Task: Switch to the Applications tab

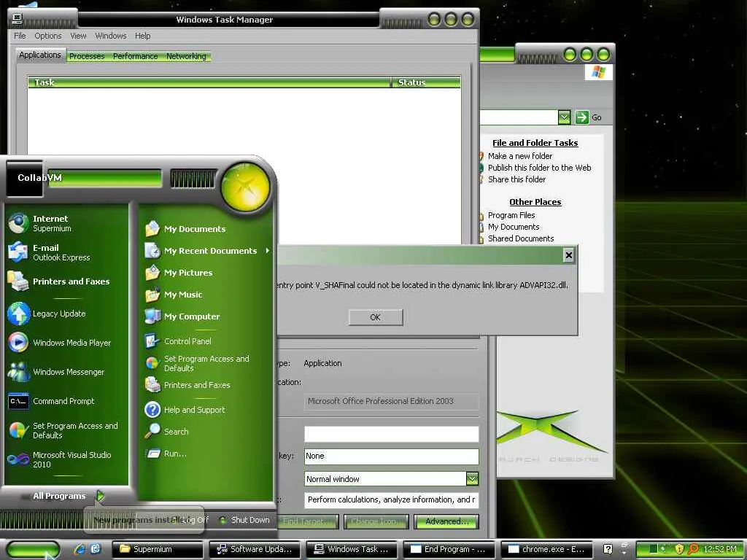Action: (40, 55)
